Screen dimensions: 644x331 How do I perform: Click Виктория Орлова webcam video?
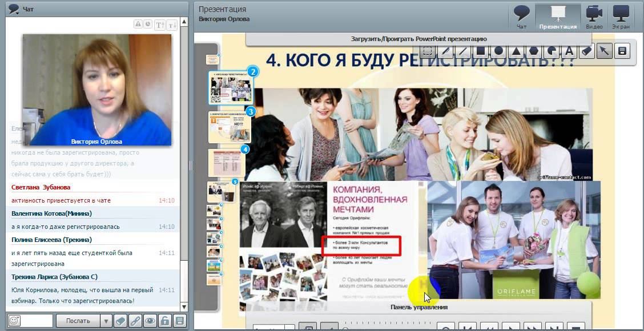(x=97, y=90)
